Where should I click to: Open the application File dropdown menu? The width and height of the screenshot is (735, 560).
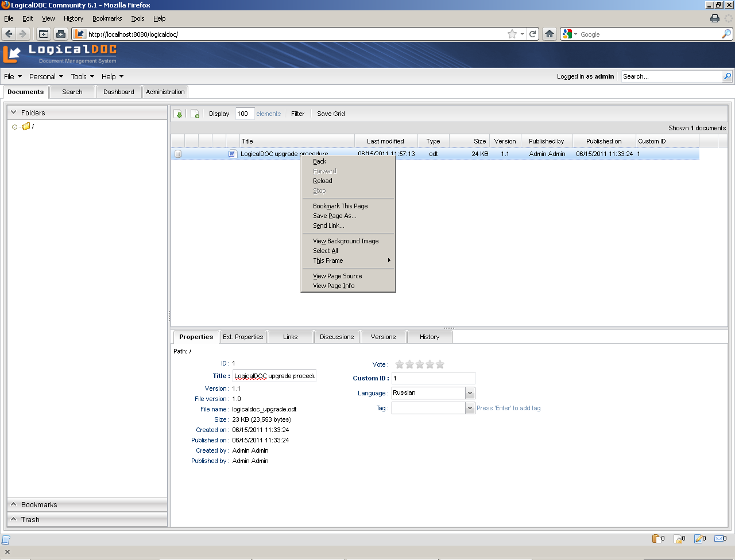13,76
